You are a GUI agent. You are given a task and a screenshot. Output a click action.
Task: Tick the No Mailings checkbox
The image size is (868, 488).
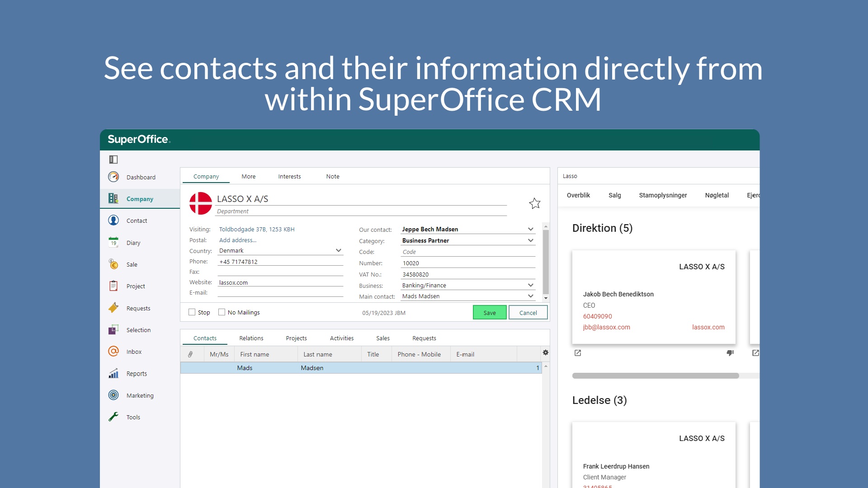(222, 312)
